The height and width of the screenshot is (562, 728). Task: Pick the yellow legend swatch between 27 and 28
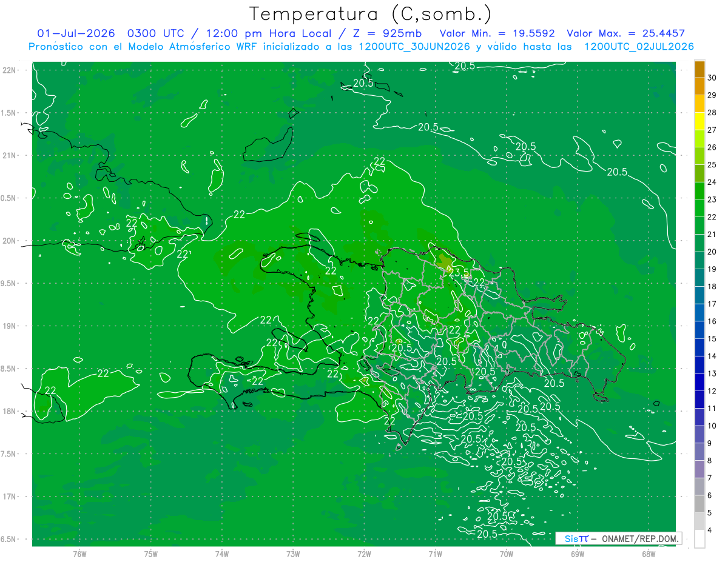699,122
